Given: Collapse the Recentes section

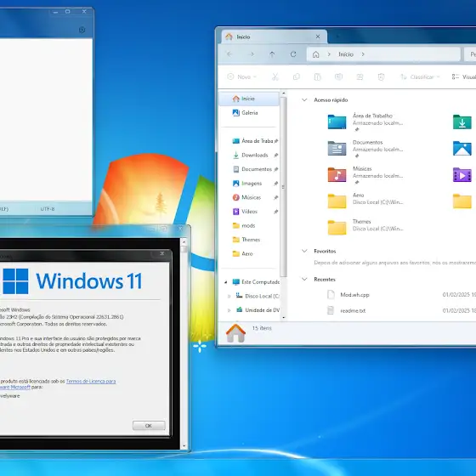Looking at the screenshot, I should click(x=304, y=280).
